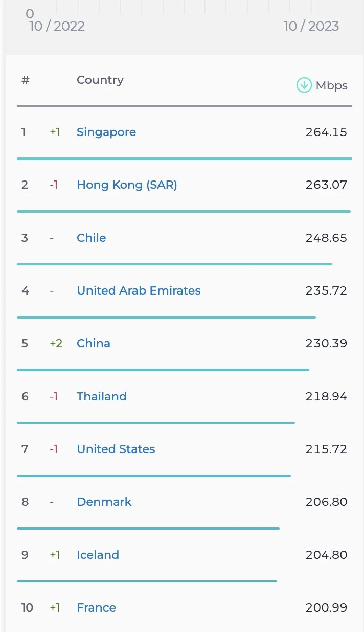Screen dimensions: 364x632
Task: Select the Denmark country link
Action: click(104, 502)
